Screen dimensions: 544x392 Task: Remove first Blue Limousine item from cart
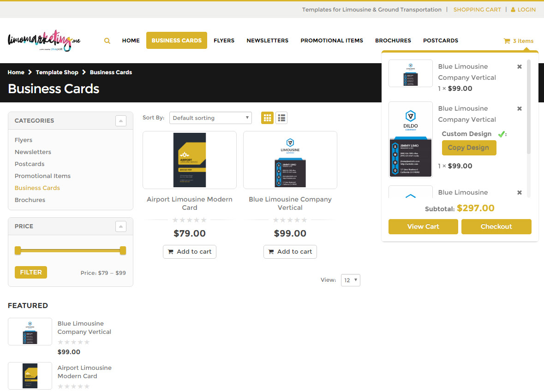coord(520,66)
